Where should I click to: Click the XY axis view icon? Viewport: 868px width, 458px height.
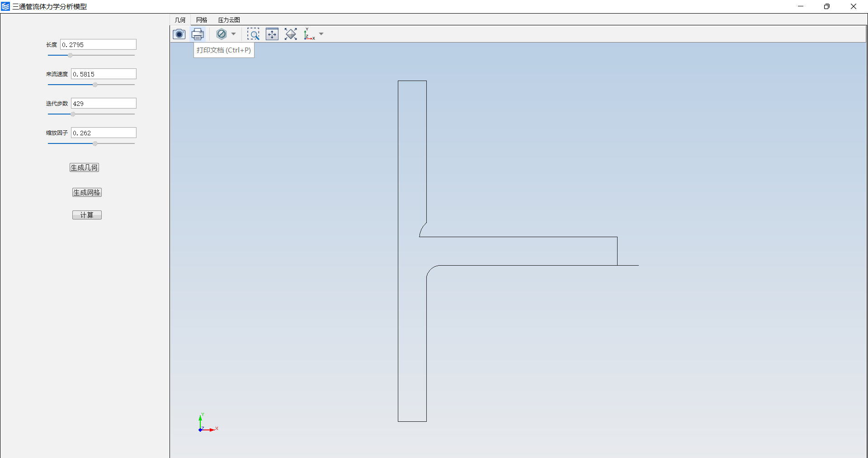pos(309,34)
